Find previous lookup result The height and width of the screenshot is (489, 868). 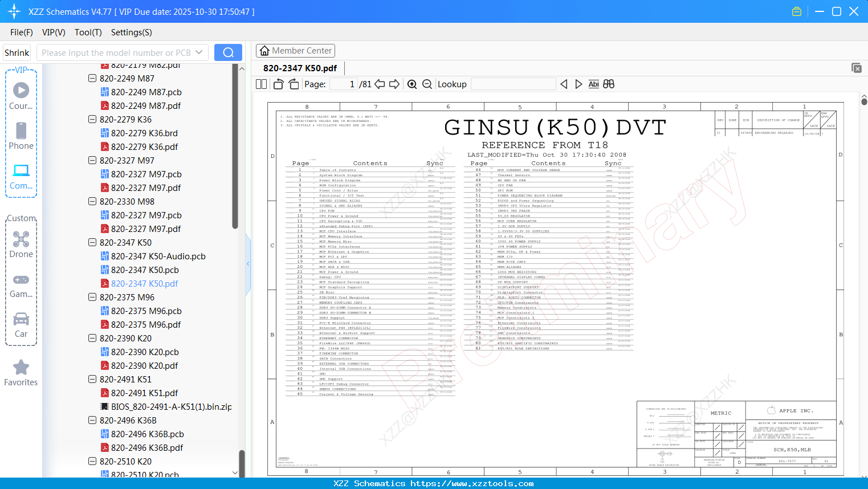coord(564,84)
